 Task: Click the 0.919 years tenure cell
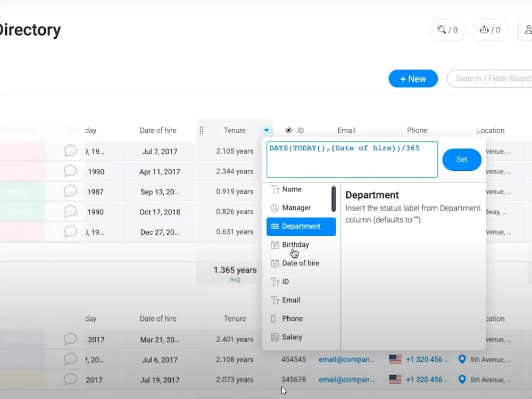[x=235, y=192]
